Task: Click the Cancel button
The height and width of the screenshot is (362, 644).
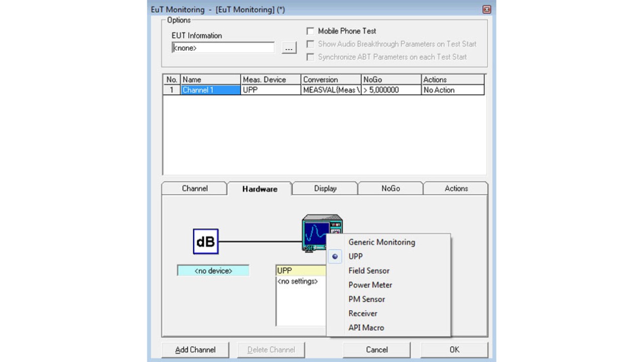Action: click(376, 350)
